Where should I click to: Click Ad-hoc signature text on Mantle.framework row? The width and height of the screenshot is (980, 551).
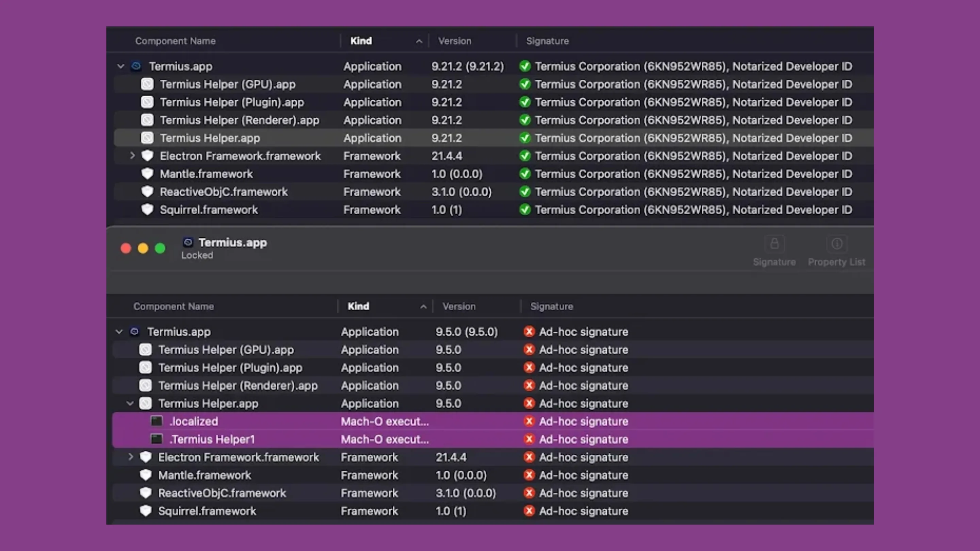[584, 475]
